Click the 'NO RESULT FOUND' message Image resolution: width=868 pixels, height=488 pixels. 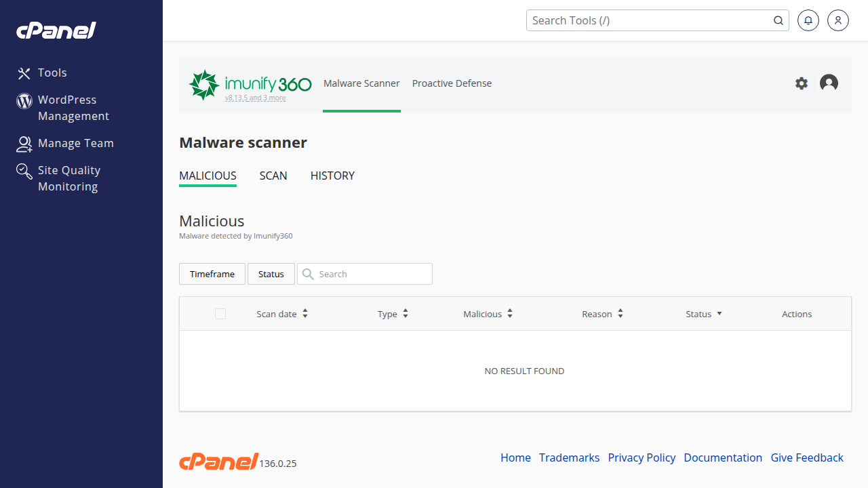tap(524, 371)
